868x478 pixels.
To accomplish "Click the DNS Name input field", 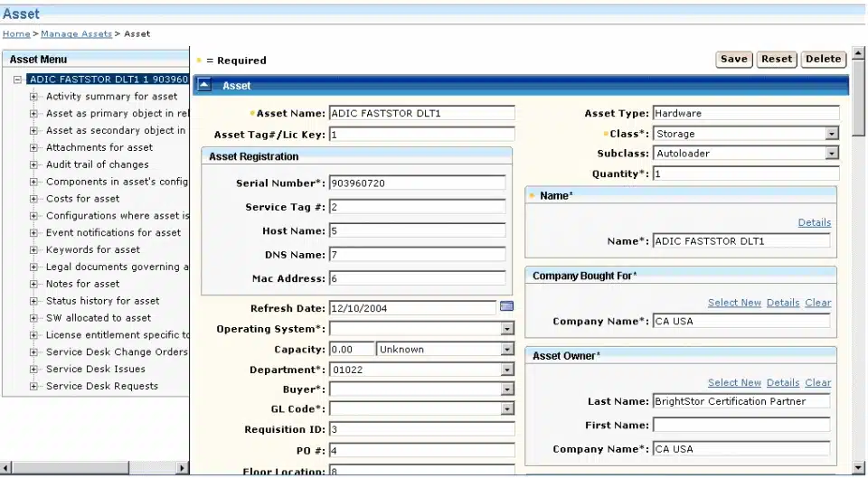I will 418,255.
